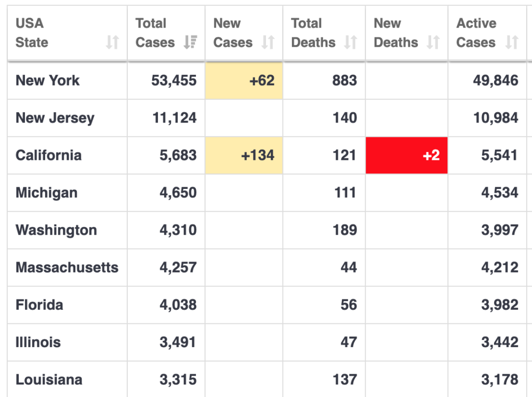Select Massachusetts in the state column
The image size is (532, 397).
coord(67,267)
